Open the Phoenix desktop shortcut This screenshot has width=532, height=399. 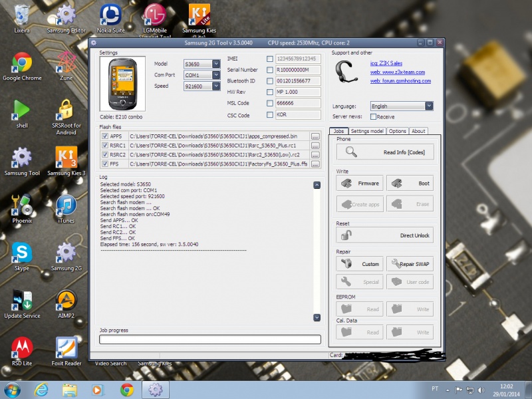(22, 209)
